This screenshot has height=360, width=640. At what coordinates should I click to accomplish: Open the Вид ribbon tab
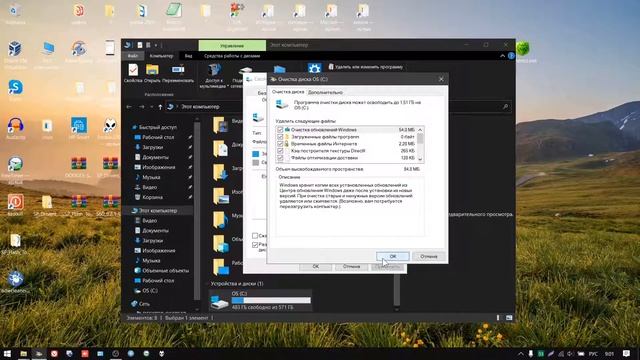point(188,56)
